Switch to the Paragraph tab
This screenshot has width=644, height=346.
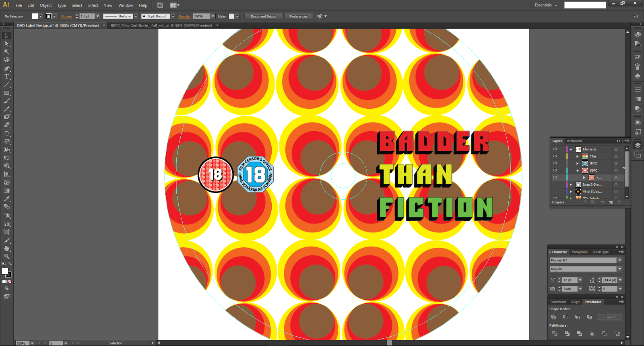(580, 252)
